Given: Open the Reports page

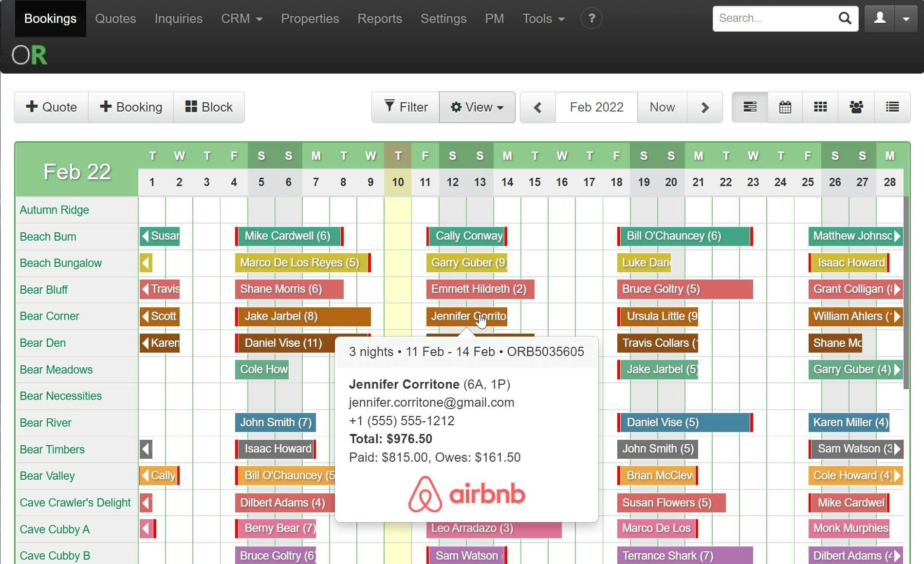Looking at the screenshot, I should click(x=380, y=19).
